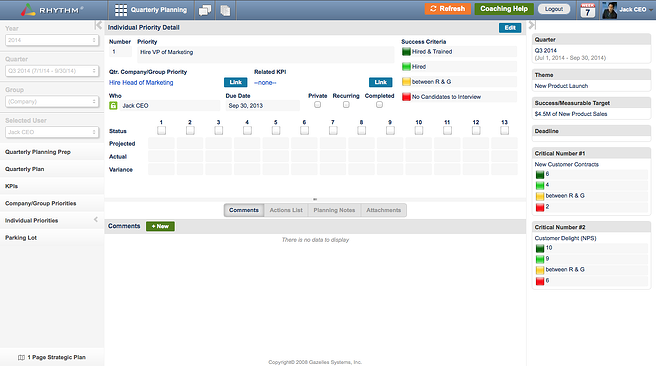Image resolution: width=656 pixels, height=366 pixels.
Task: Open Parking Lot in sidebar
Action: point(52,238)
